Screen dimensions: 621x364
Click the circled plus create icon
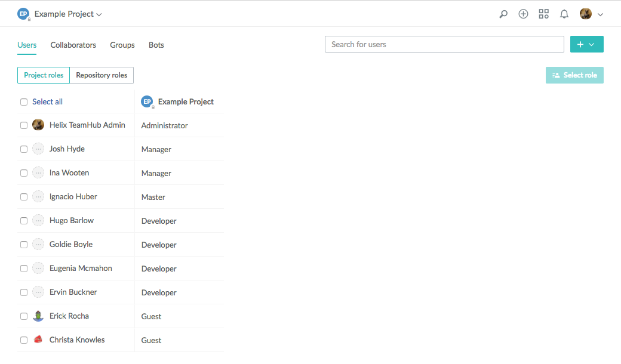(x=523, y=14)
